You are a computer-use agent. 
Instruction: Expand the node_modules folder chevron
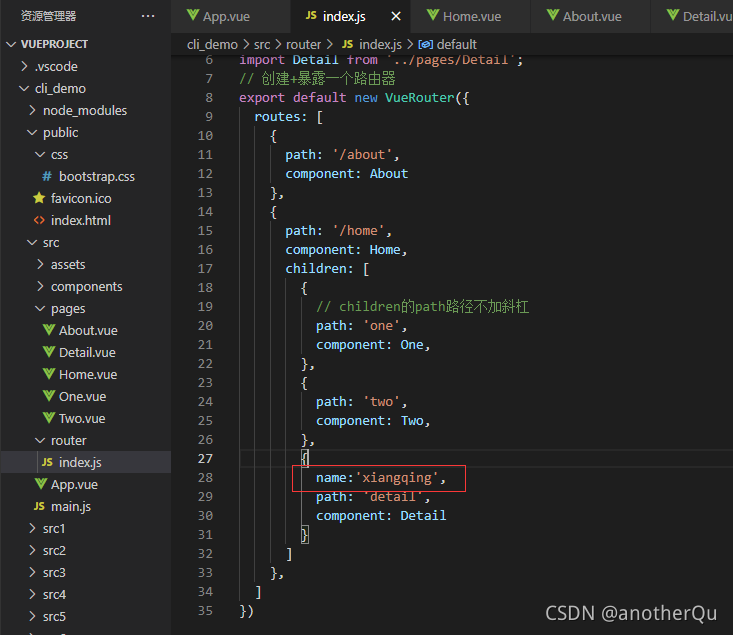pyautogui.click(x=32, y=110)
